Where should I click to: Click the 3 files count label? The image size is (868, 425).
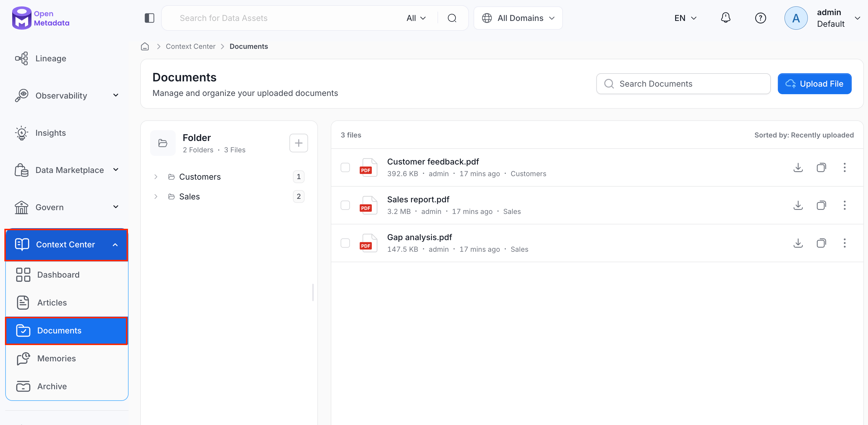tap(351, 135)
